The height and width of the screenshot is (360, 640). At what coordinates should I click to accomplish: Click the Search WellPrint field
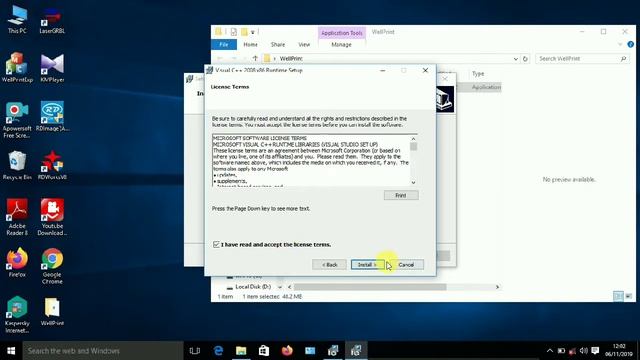click(x=582, y=59)
